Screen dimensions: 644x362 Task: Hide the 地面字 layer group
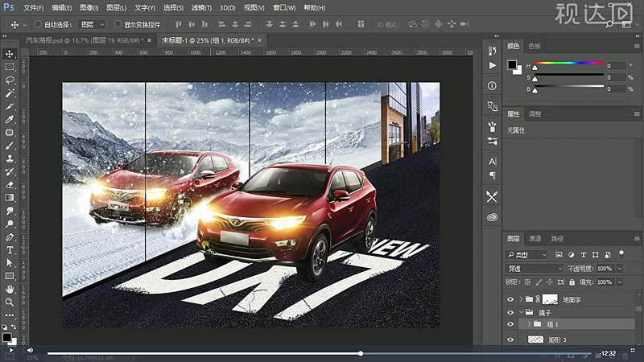(x=510, y=299)
